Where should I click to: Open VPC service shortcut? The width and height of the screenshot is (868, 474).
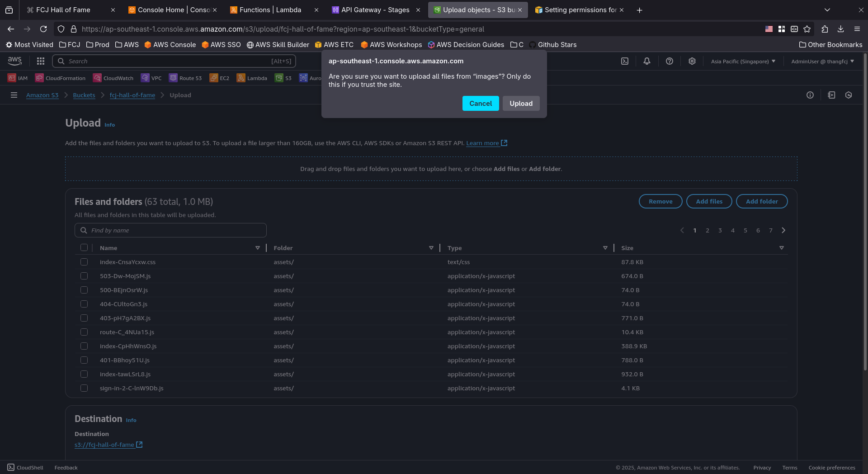(x=151, y=78)
